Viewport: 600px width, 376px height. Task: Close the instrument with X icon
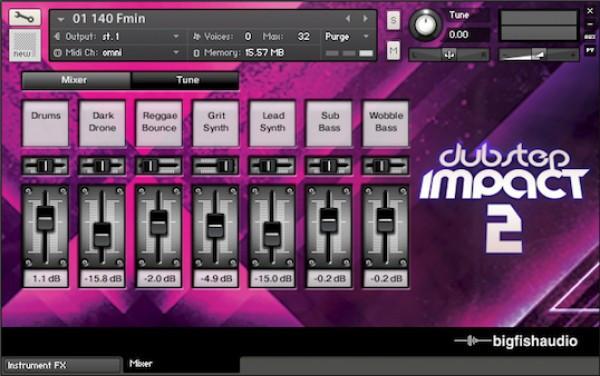tap(590, 12)
